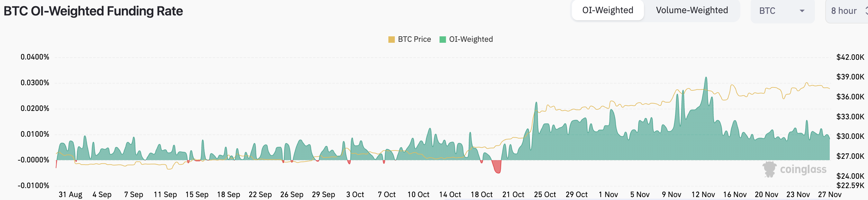
Task: Click the red negative funding dip near 20 Oct
Action: click(497, 168)
